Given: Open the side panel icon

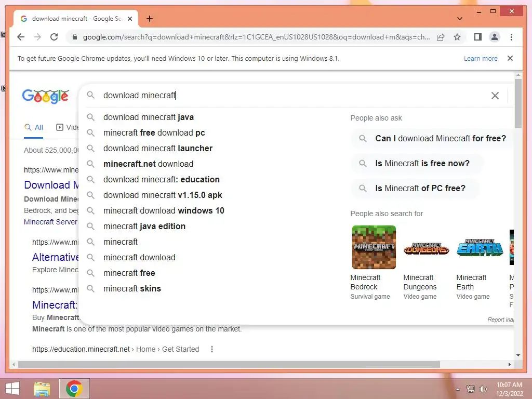Looking at the screenshot, I should pyautogui.click(x=478, y=37).
